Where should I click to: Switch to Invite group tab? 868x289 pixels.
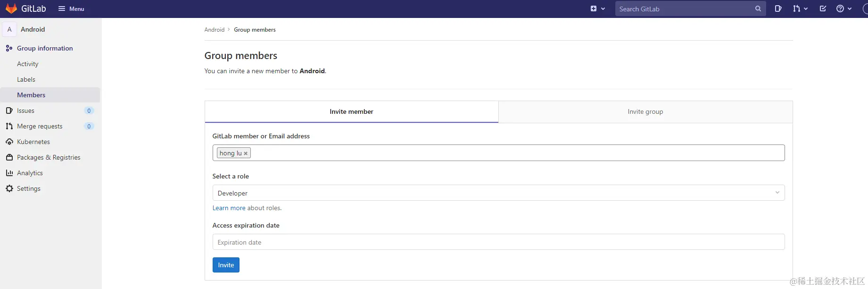click(645, 111)
